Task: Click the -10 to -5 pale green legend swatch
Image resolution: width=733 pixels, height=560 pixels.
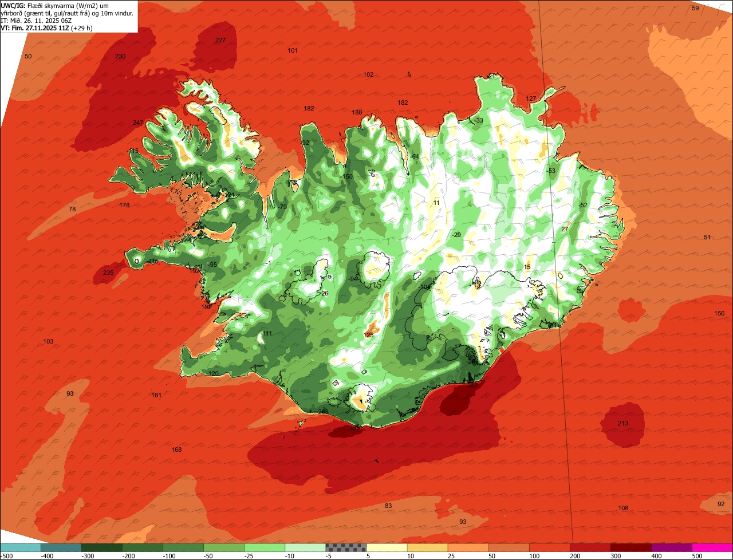Action: pos(305,548)
